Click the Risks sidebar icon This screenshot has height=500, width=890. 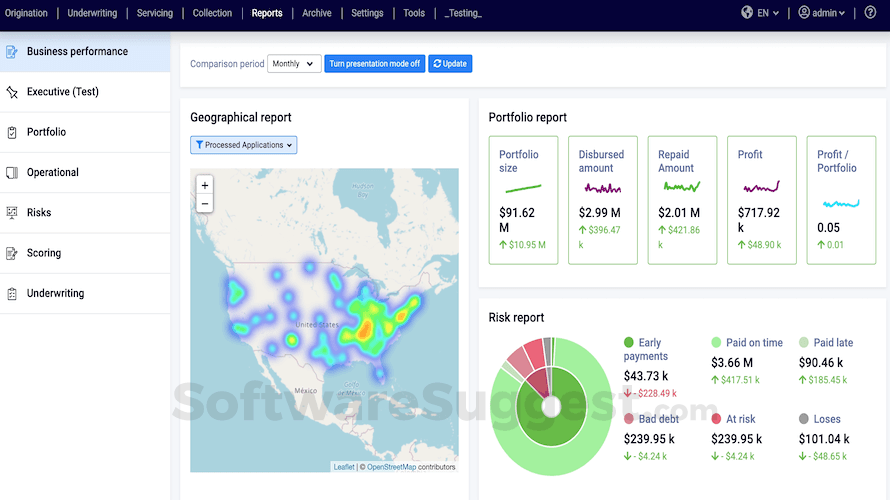(12, 213)
